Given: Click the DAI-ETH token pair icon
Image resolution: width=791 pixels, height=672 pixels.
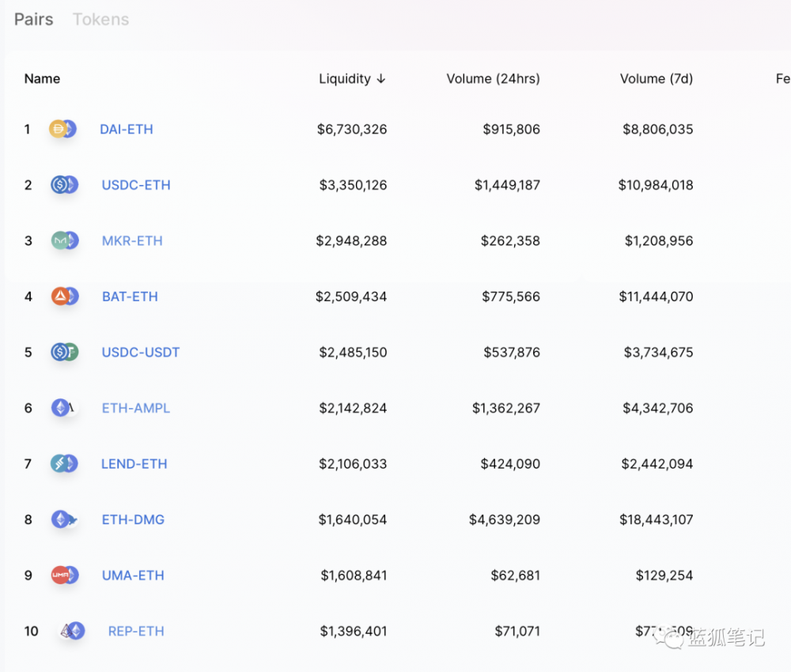Looking at the screenshot, I should coord(62,129).
